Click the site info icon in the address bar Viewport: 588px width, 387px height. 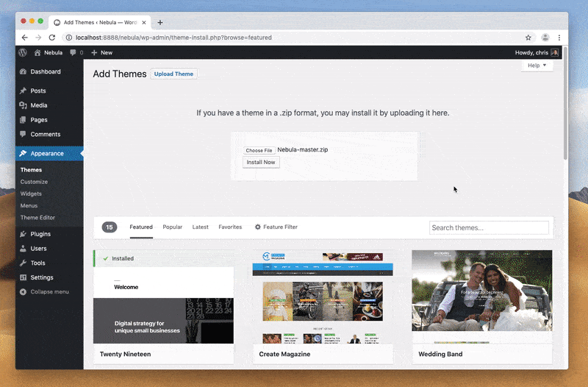coord(69,38)
